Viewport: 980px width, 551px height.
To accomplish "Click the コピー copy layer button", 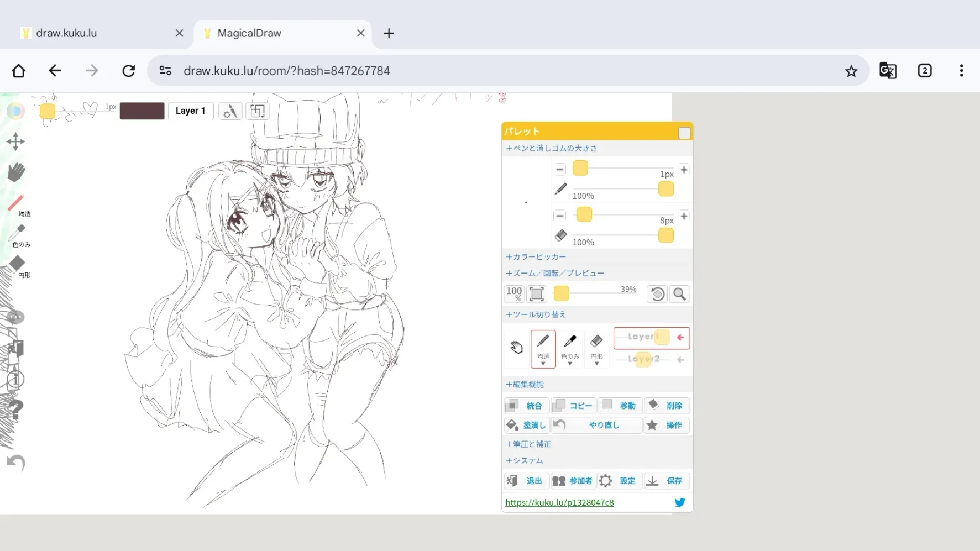I will click(573, 406).
